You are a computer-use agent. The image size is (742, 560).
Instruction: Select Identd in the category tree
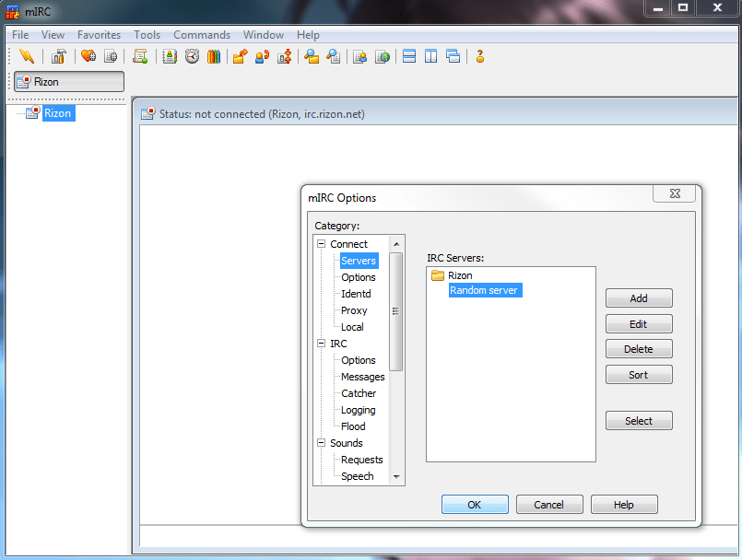coord(356,294)
